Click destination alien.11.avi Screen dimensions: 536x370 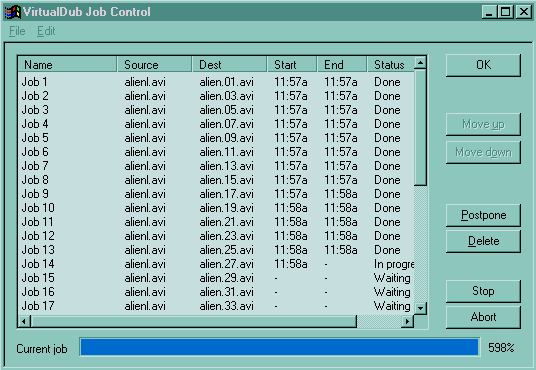point(227,152)
